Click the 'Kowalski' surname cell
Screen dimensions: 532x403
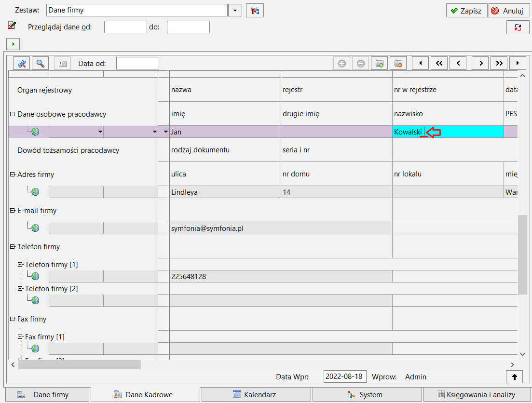point(448,132)
